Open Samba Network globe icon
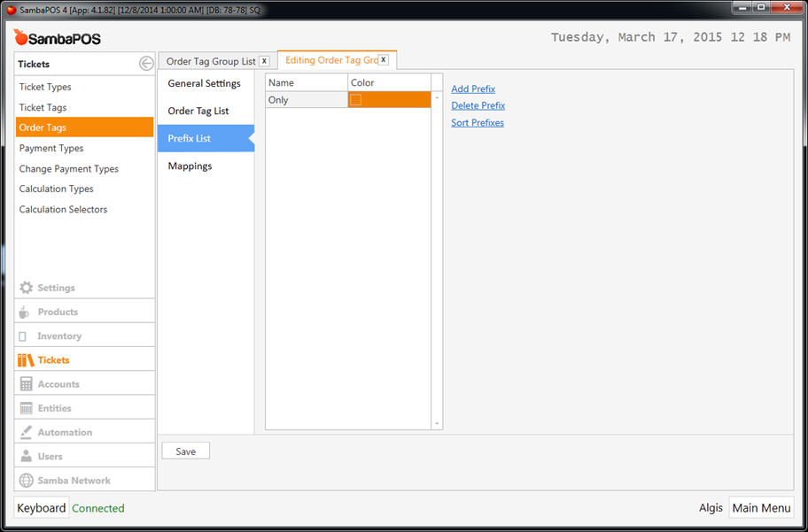The width and height of the screenshot is (808, 532). [x=27, y=481]
